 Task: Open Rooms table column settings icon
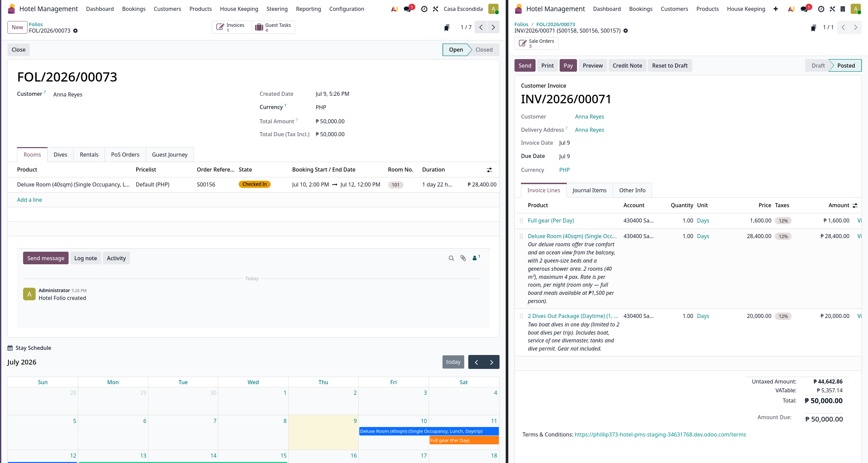[489, 170]
